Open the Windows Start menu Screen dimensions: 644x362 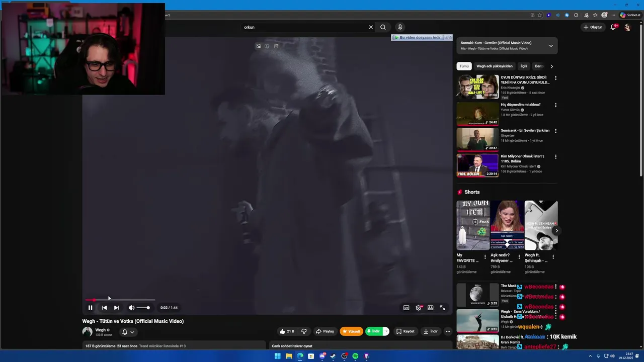pos(277,356)
